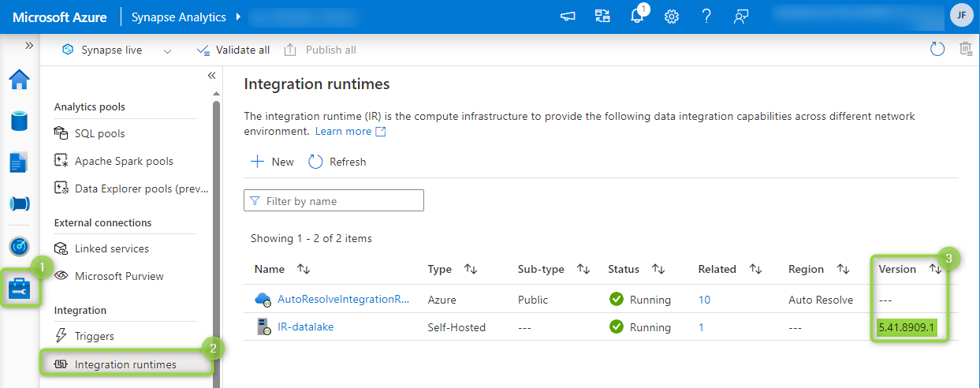Viewport: 980px width, 388px height.
Task: Open the notifications bell
Action: (638, 17)
